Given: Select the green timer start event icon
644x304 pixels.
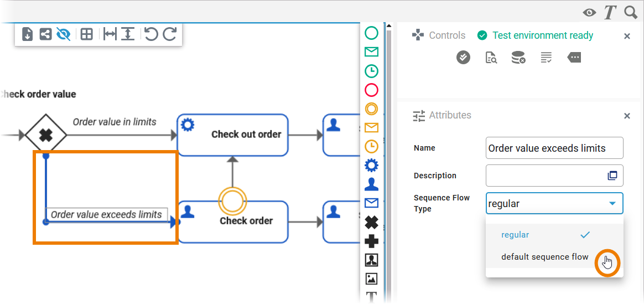Looking at the screenshot, I should [371, 71].
